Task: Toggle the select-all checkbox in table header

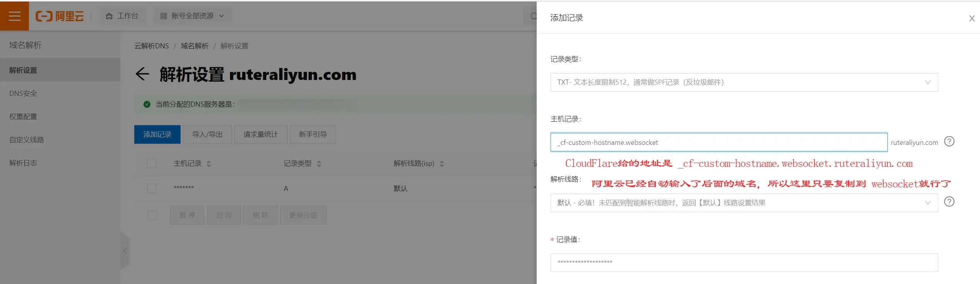Action: coord(152,163)
